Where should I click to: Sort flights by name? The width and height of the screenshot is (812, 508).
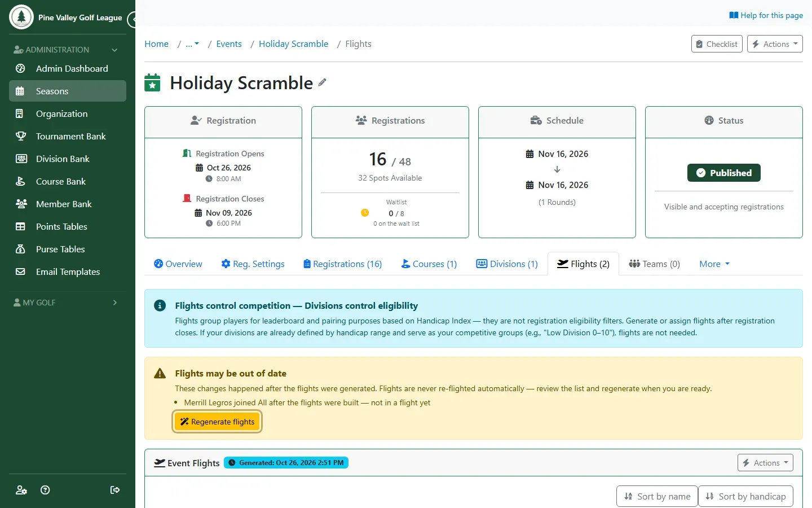657,496
